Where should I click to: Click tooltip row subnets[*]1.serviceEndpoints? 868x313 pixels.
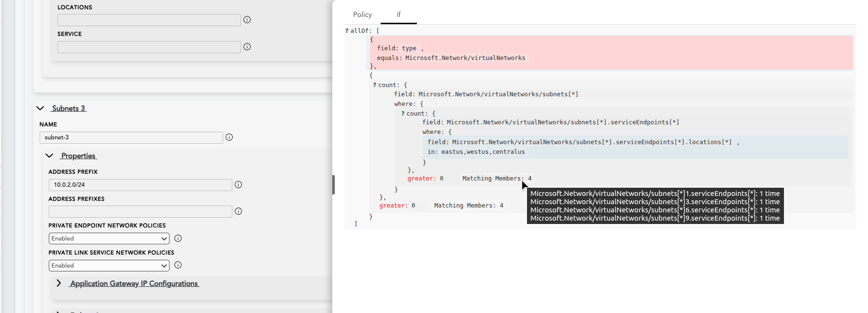(x=655, y=194)
